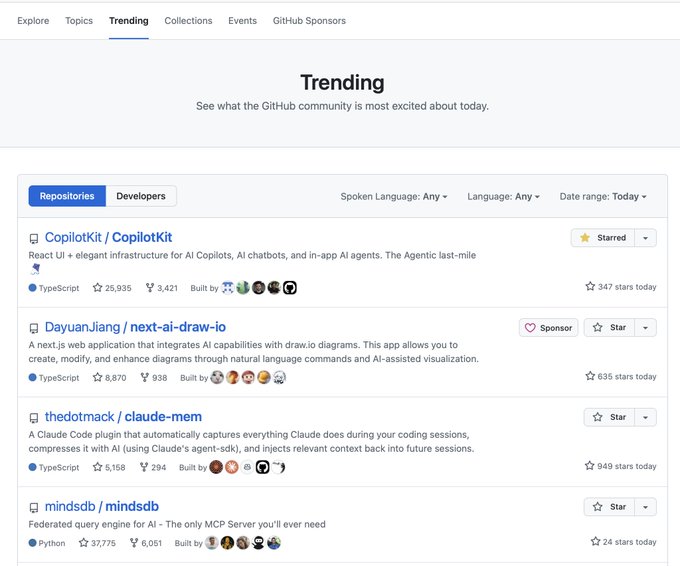View CopilotKit forks count 3,421
Screen dimensions: 680x566
(x=162, y=288)
